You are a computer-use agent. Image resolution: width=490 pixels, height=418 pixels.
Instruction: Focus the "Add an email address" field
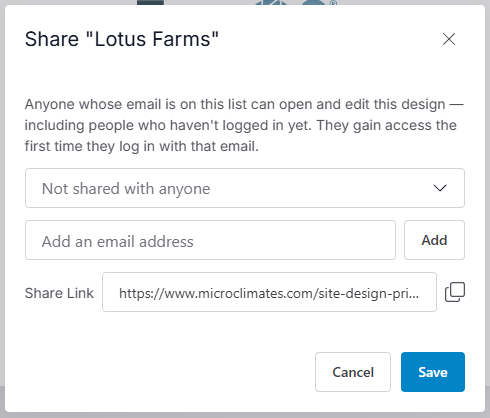click(210, 240)
